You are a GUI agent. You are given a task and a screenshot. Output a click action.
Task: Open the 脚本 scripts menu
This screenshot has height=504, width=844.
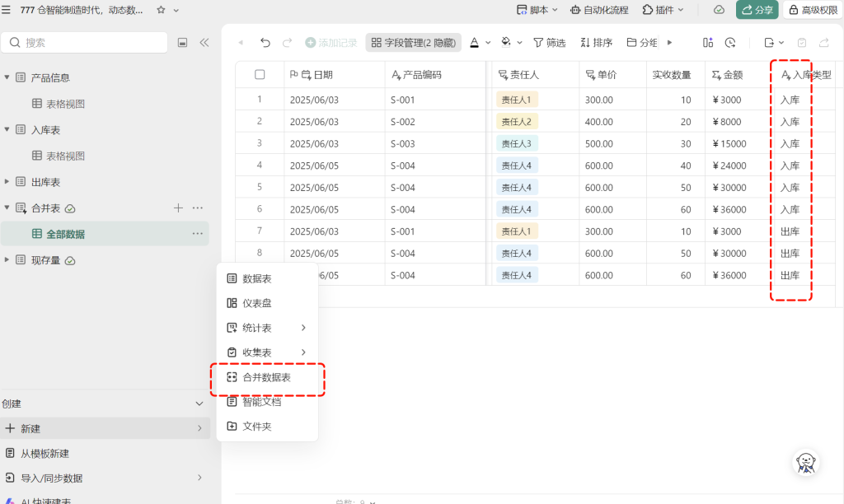pos(537,10)
